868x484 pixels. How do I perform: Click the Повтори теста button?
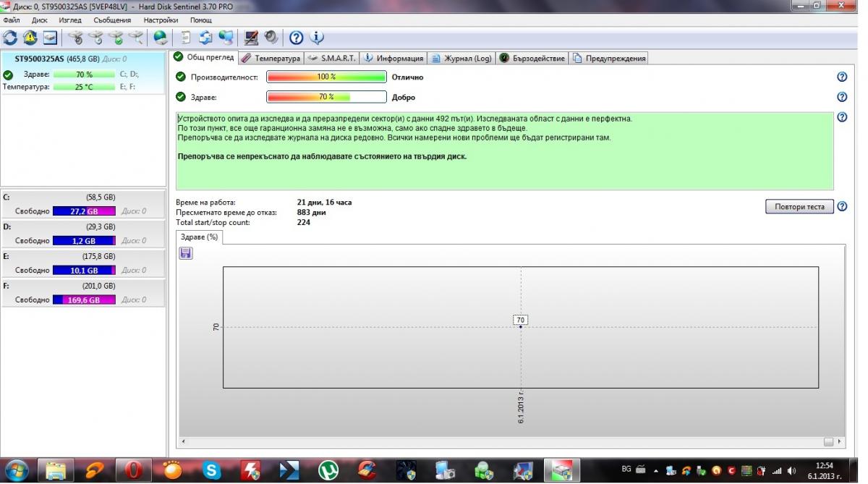pyautogui.click(x=799, y=206)
